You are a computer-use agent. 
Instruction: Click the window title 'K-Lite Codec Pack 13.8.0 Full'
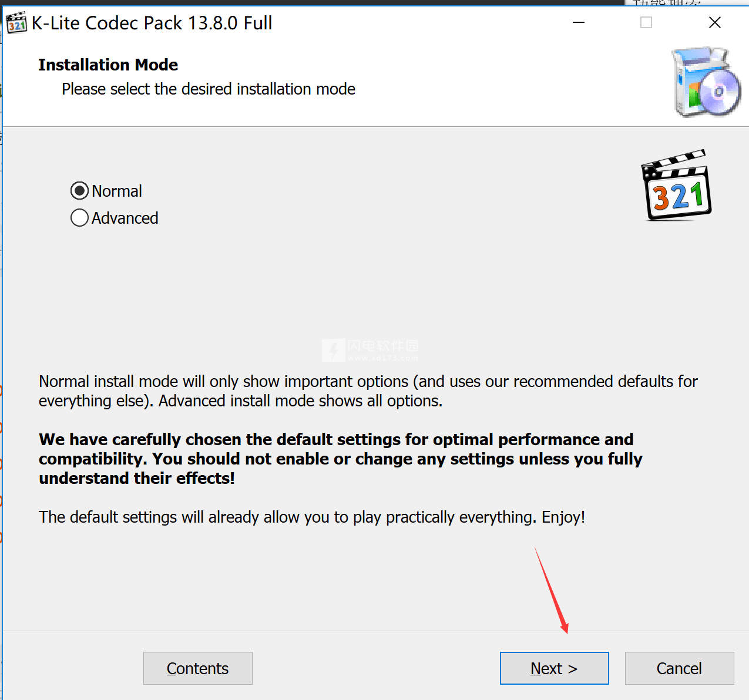click(x=152, y=23)
